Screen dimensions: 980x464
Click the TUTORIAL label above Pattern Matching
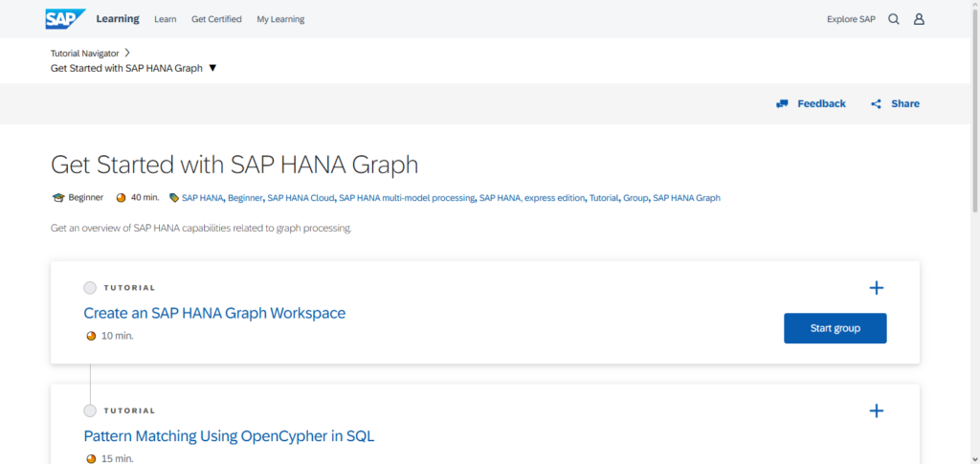[129, 411]
